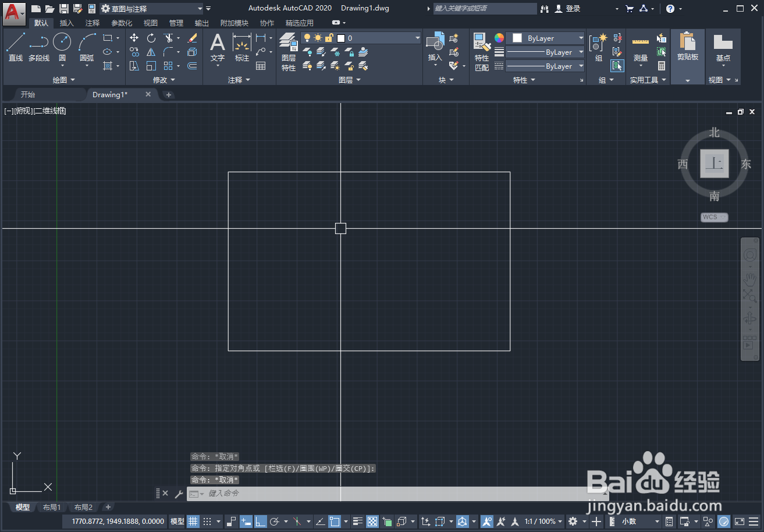The image size is (764, 532).
Task: Toggle dynamic input in status bar
Action: pos(247,522)
